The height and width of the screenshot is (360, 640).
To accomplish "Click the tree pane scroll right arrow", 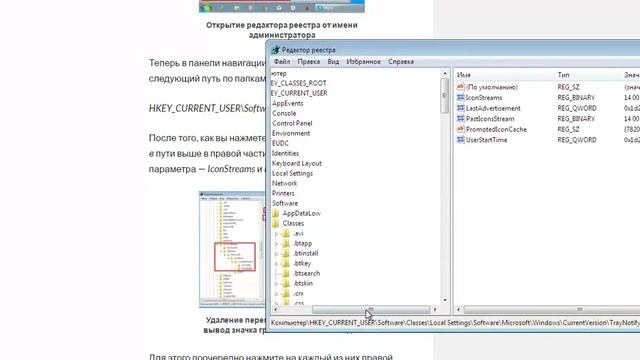I will click(x=435, y=309).
